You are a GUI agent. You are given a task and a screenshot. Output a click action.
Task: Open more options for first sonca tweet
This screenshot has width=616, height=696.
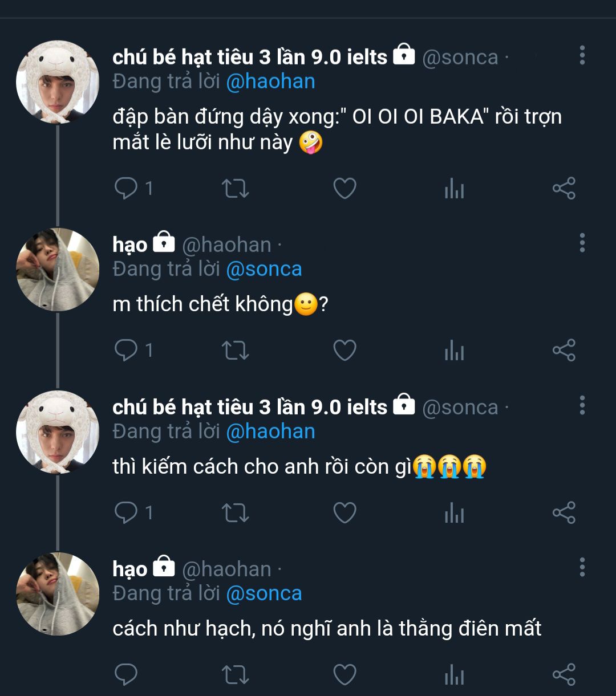[582, 55]
